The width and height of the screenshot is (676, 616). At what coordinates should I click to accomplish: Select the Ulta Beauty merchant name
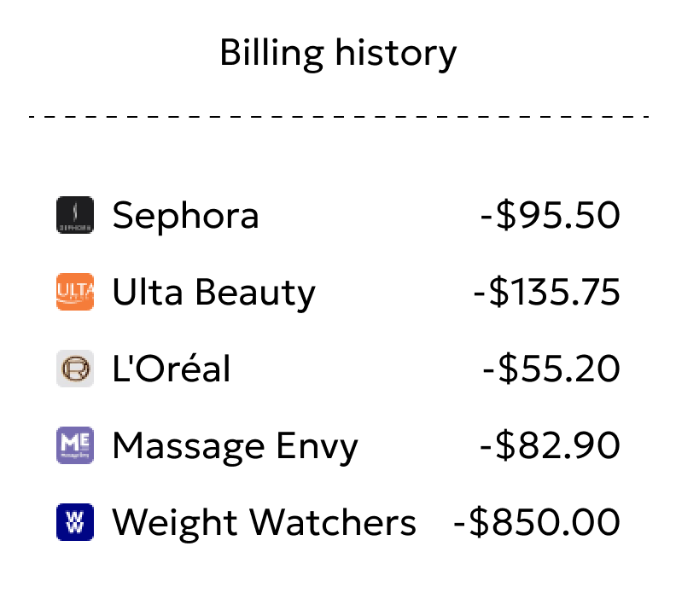click(x=213, y=292)
